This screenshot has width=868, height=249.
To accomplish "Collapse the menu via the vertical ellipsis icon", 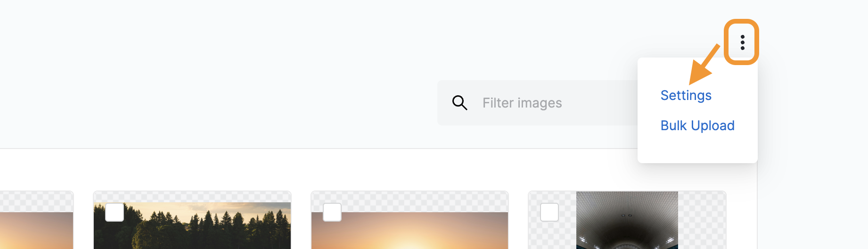I will point(742,42).
